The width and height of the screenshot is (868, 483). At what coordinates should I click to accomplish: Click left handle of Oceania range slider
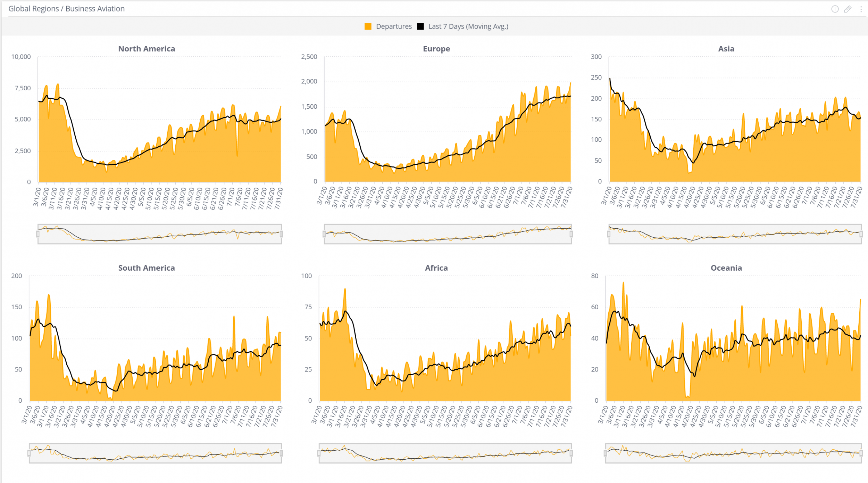click(606, 453)
